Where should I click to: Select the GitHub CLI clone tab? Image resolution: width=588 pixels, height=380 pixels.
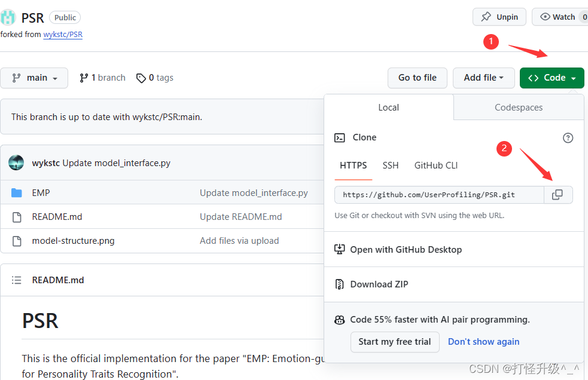coord(436,166)
